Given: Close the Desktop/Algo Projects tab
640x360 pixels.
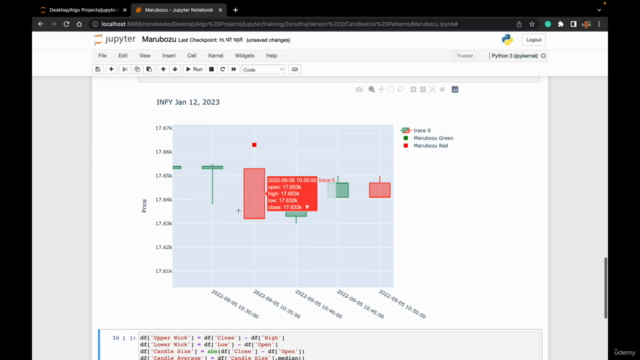Looking at the screenshot, I should (124, 10).
